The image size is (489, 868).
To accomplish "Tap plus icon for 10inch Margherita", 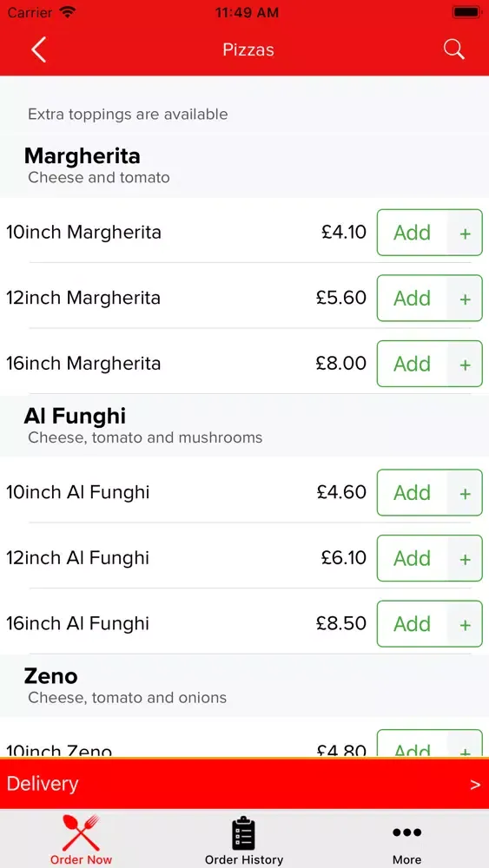I will [466, 233].
